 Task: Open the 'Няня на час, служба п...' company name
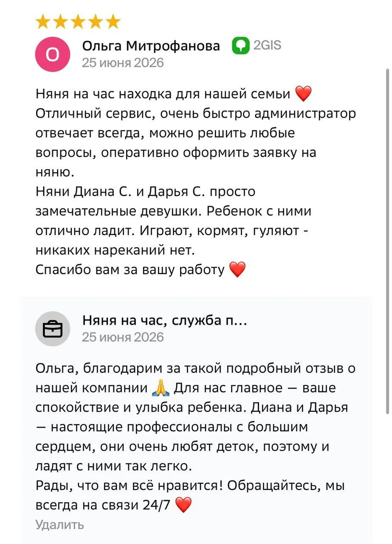tap(165, 320)
